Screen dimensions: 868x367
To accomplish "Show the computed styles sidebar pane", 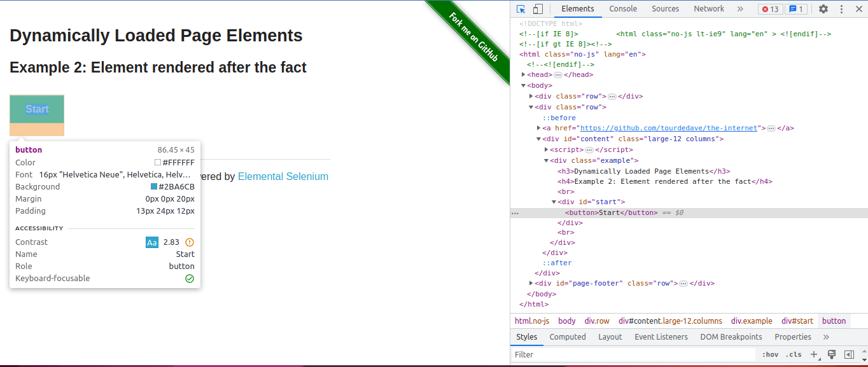I will [848, 354].
